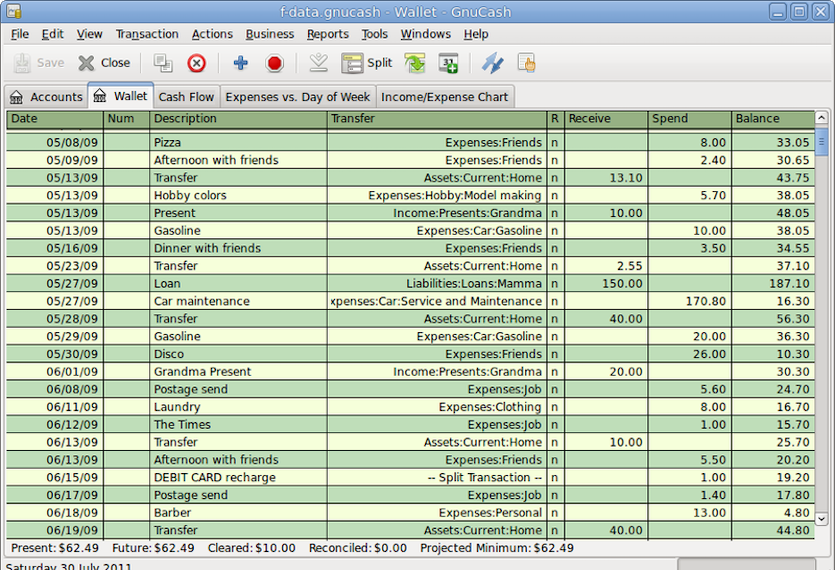This screenshot has height=570, width=835.
Task: Click the Present: $62.49 summary value
Action: pyautogui.click(x=55, y=548)
